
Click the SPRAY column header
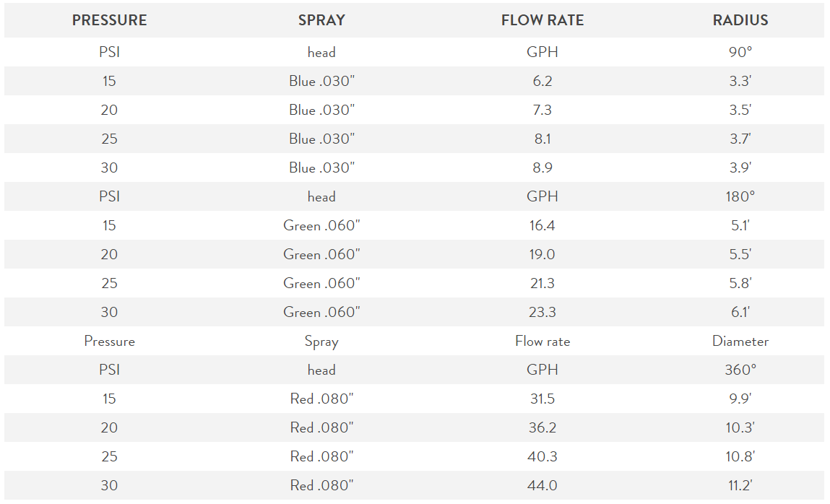[x=321, y=20]
